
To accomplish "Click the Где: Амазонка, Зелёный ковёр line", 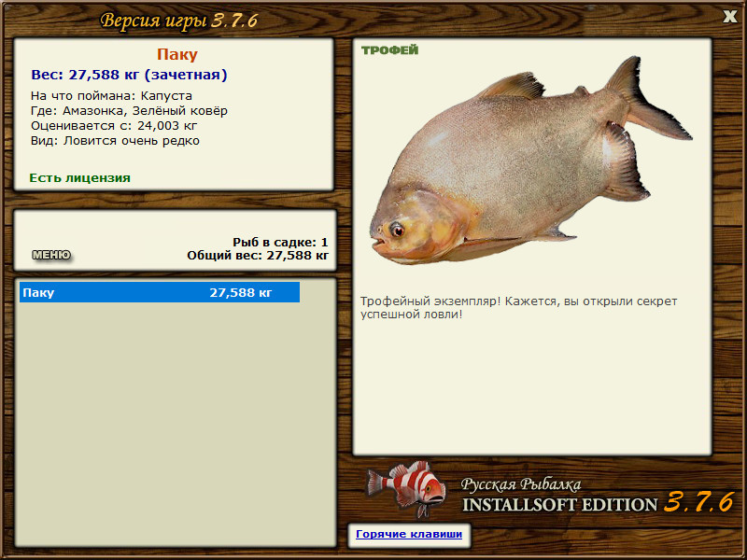I will tap(129, 111).
